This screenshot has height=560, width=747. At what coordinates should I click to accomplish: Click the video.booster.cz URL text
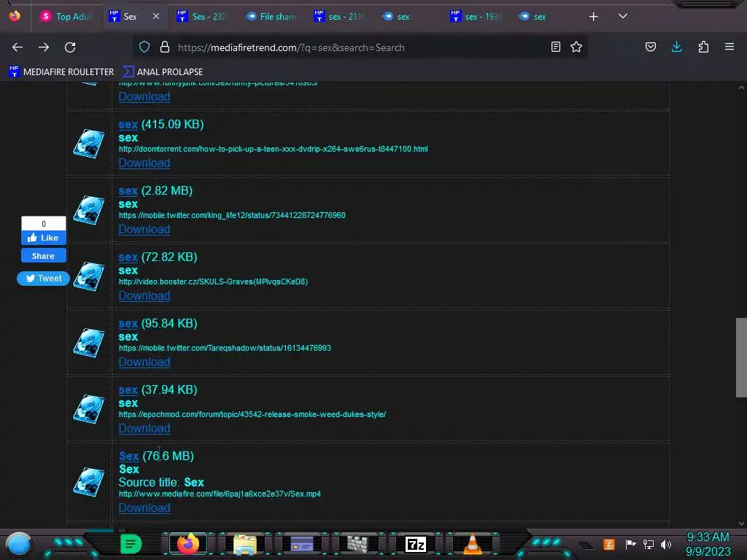213,282
